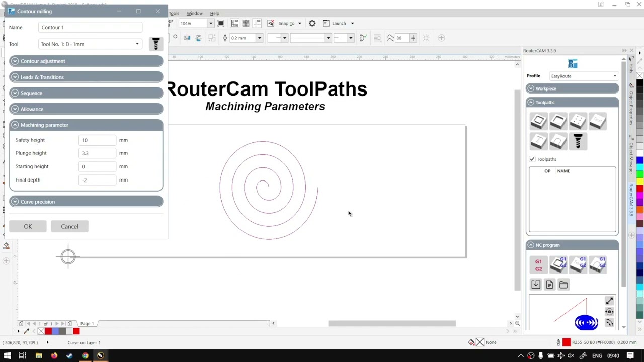Open CorelDRAW options gear icon
The width and height of the screenshot is (644, 362).
click(x=312, y=23)
